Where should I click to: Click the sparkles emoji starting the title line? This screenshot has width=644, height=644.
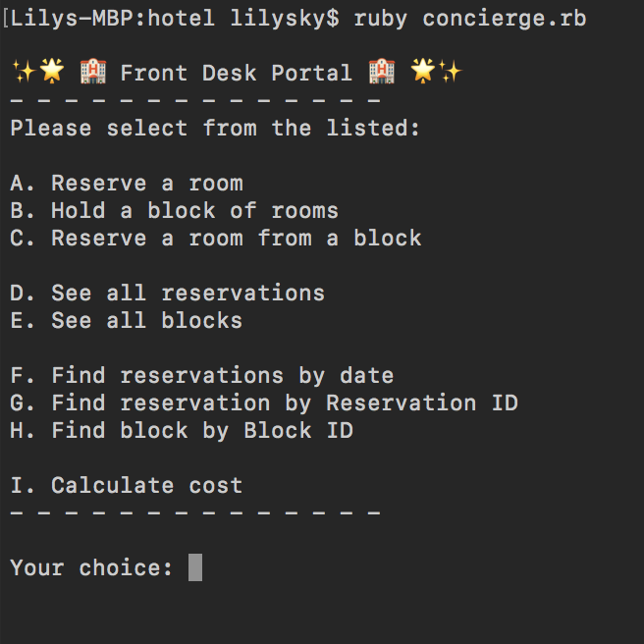pos(23,72)
